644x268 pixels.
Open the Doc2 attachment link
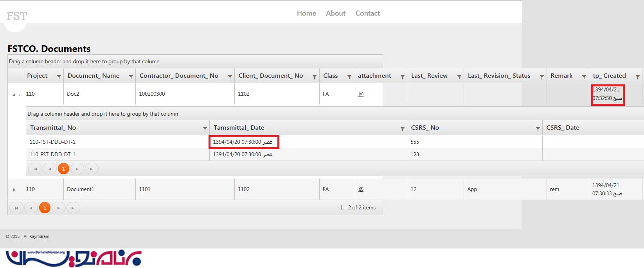tap(361, 94)
